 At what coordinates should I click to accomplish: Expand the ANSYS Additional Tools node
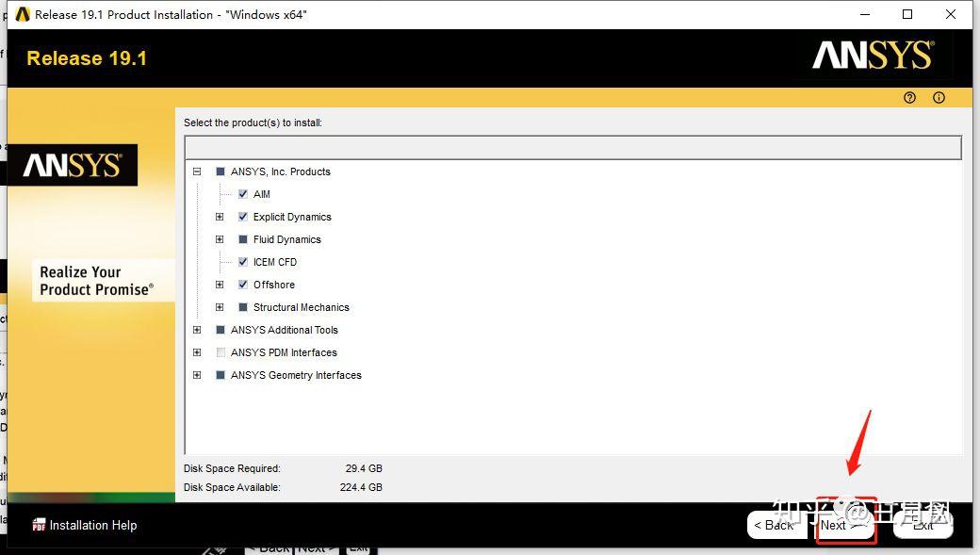tap(196, 330)
